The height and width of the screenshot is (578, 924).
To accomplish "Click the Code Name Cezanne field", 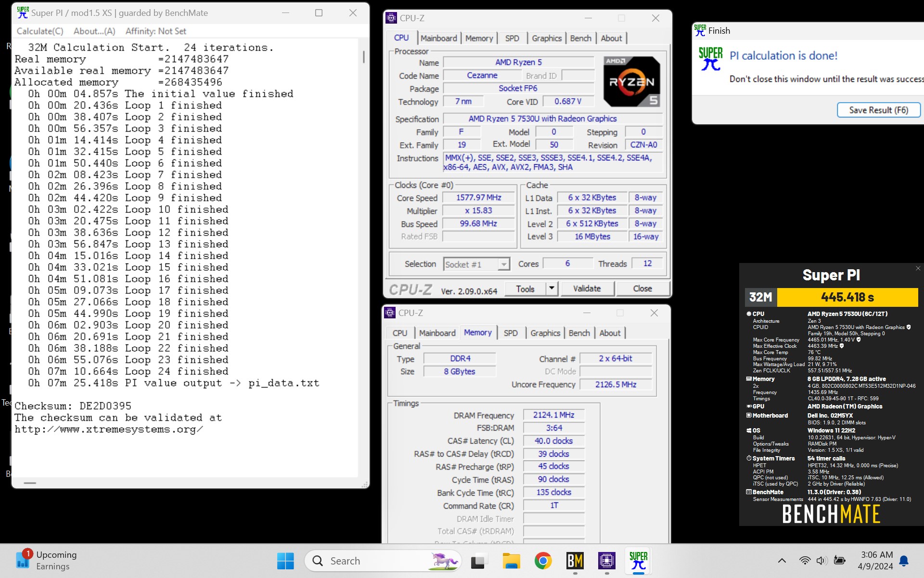I will coord(482,76).
